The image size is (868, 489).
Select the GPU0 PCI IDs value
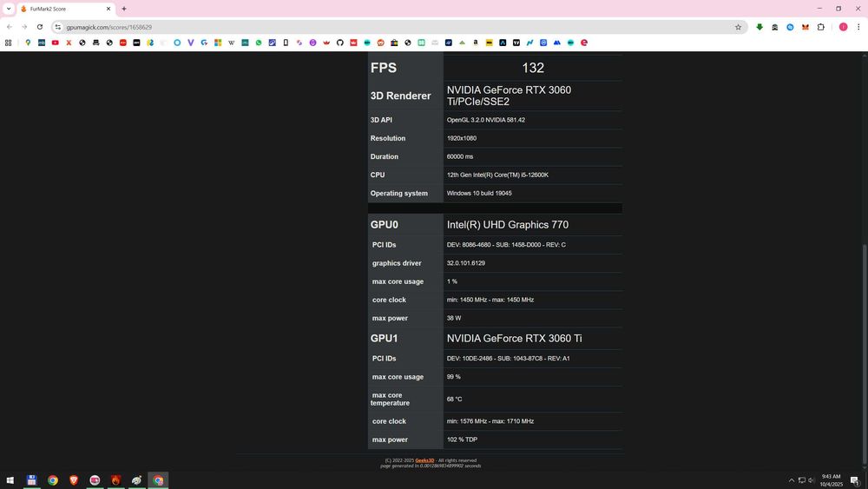click(x=506, y=244)
